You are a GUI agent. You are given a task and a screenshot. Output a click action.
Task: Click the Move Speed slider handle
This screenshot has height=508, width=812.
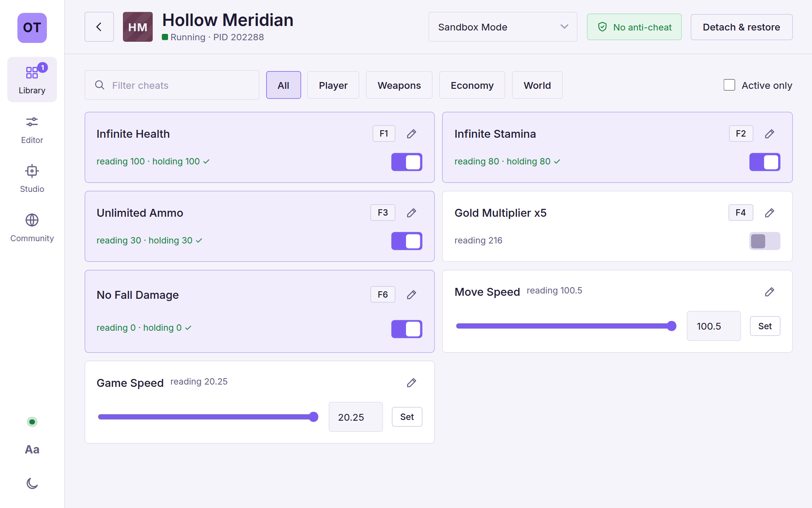671,326
